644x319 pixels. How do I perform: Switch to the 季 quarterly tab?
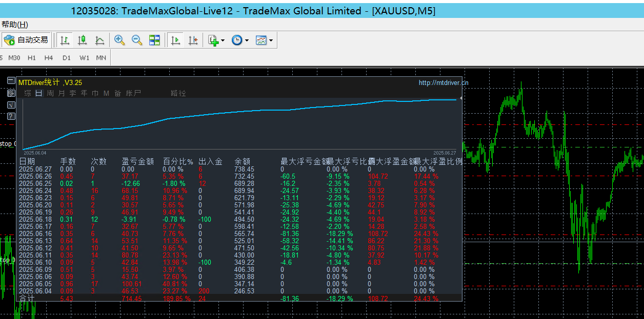(x=73, y=93)
